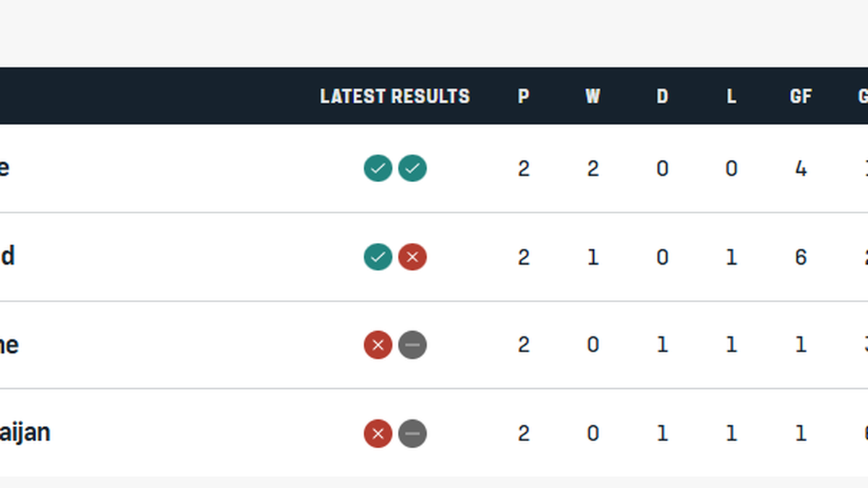Click the red loss icon in third row
868x488 pixels.
pos(378,346)
